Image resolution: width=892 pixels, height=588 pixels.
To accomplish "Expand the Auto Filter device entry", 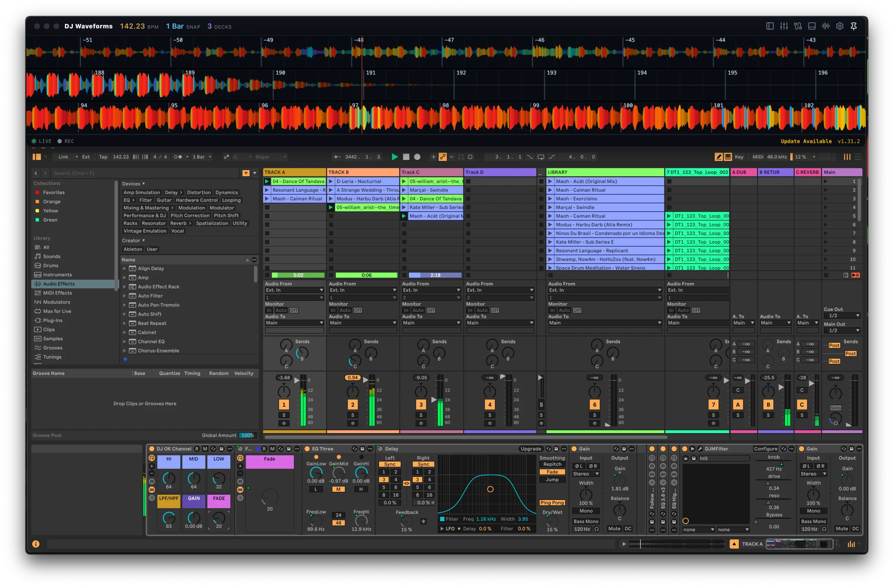I will click(124, 296).
